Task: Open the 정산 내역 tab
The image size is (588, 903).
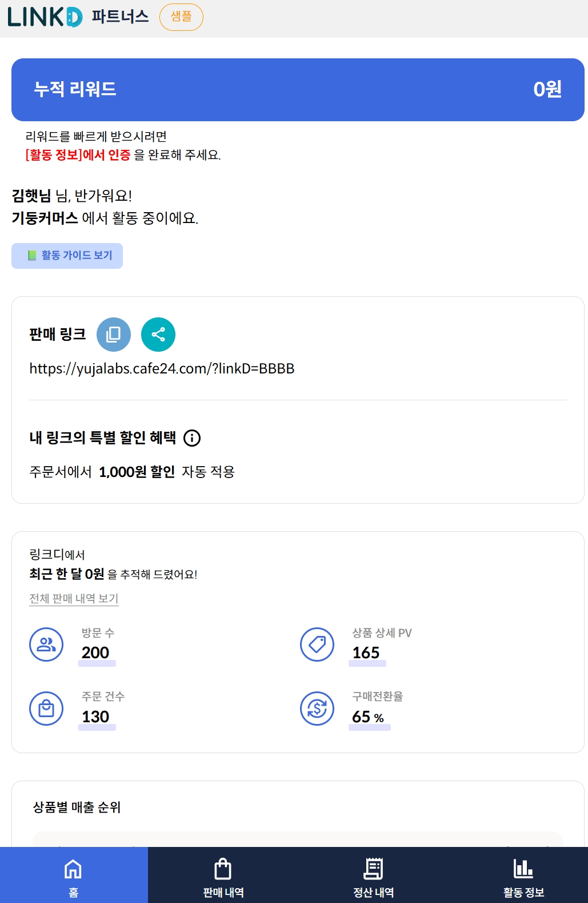Action: 373,875
